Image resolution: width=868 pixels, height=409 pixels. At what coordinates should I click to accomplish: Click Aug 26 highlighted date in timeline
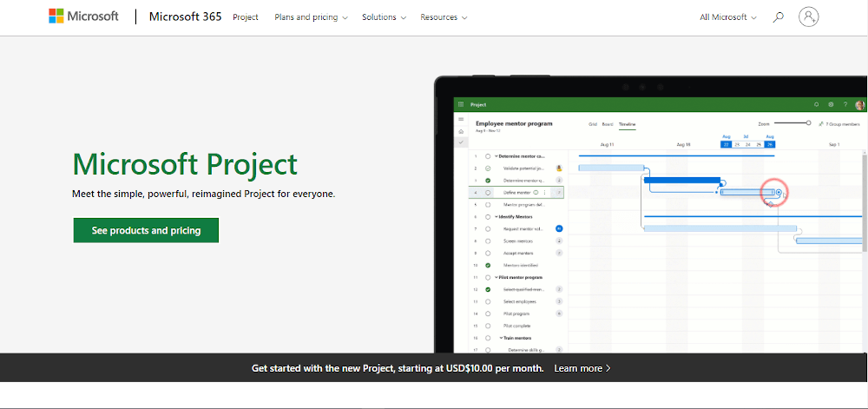769,144
